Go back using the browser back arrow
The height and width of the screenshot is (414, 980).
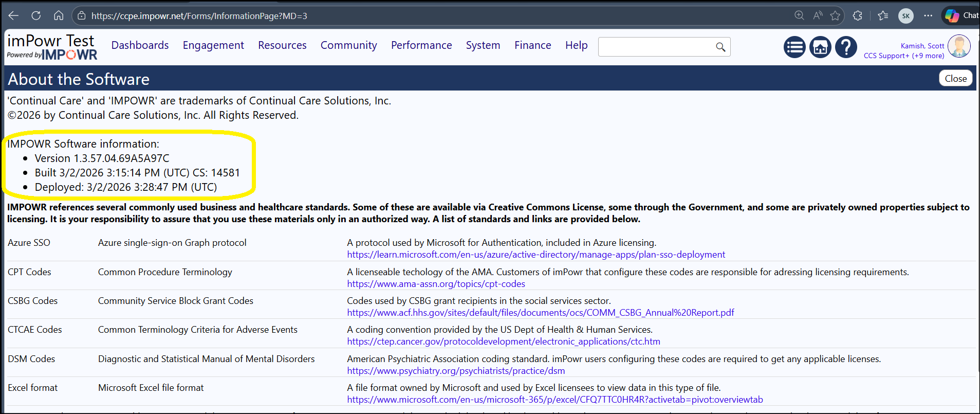[x=13, y=15]
